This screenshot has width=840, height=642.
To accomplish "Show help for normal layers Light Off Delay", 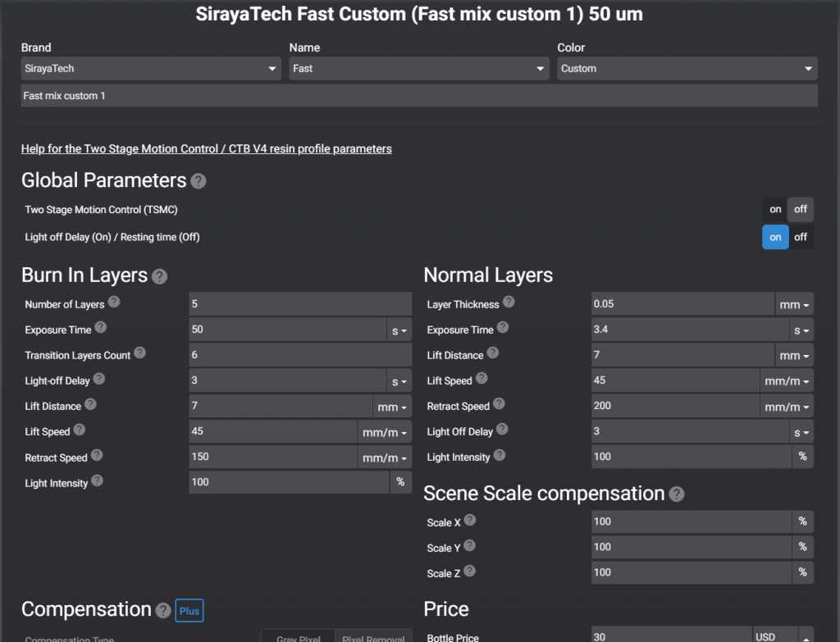I will tap(502, 430).
